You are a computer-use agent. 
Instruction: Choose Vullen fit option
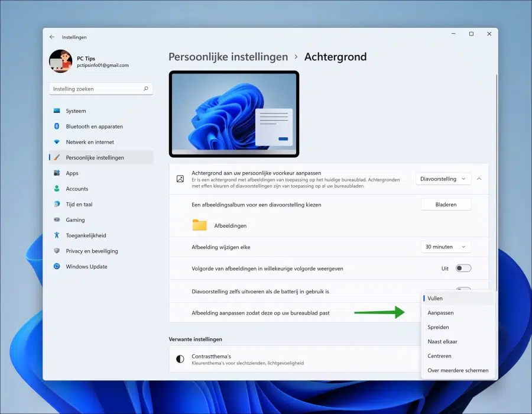pos(458,298)
